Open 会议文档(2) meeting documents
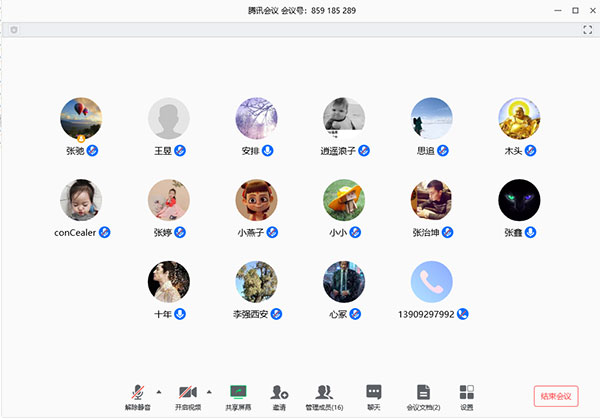 coord(423,392)
